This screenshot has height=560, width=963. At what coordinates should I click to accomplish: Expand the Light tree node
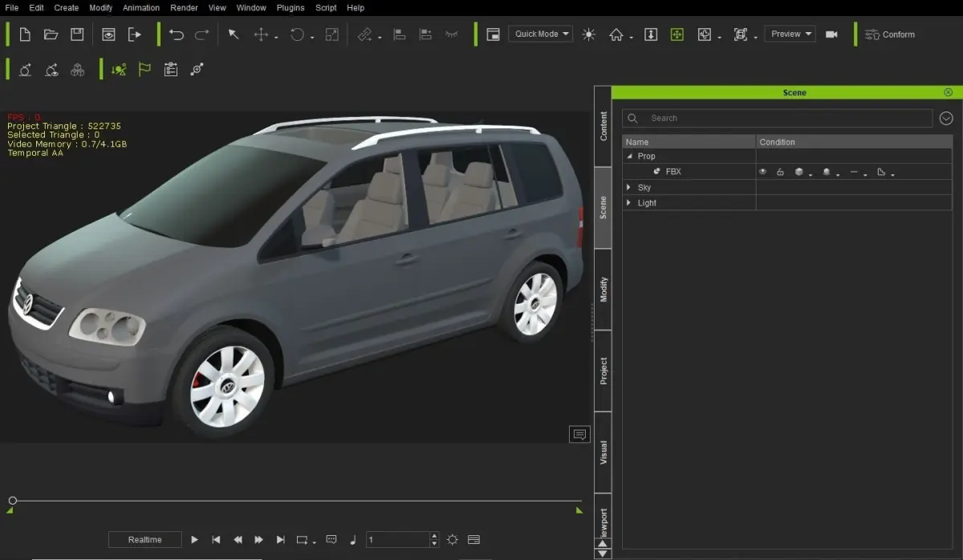629,203
